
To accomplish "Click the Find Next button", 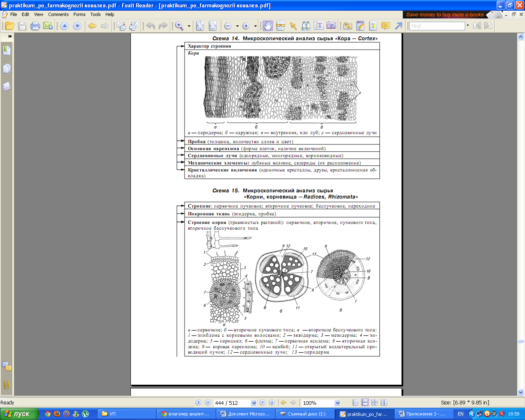I will click(488, 26).
